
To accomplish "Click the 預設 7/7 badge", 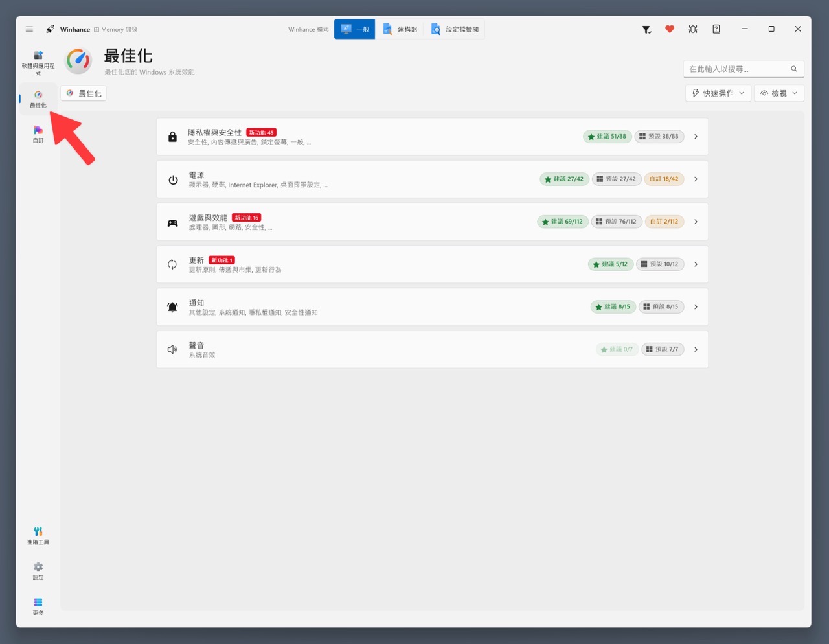I will [x=663, y=349].
